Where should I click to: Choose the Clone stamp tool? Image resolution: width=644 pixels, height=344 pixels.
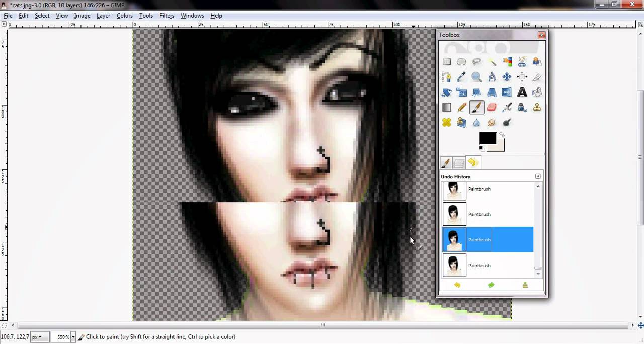[537, 107]
